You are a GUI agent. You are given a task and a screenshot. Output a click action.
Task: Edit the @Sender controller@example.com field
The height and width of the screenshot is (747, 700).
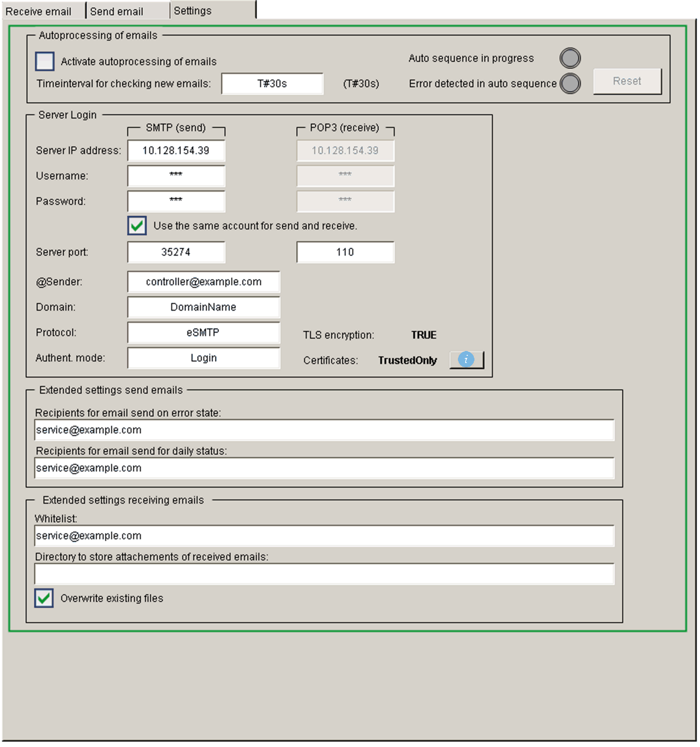[x=204, y=282]
